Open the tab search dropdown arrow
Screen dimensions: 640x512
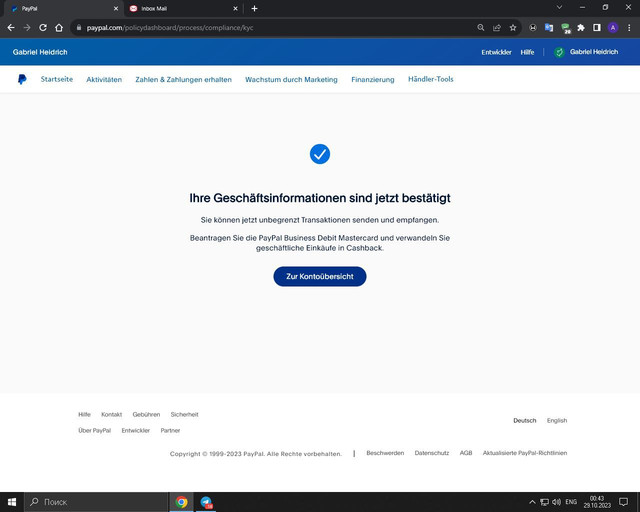click(560, 7)
